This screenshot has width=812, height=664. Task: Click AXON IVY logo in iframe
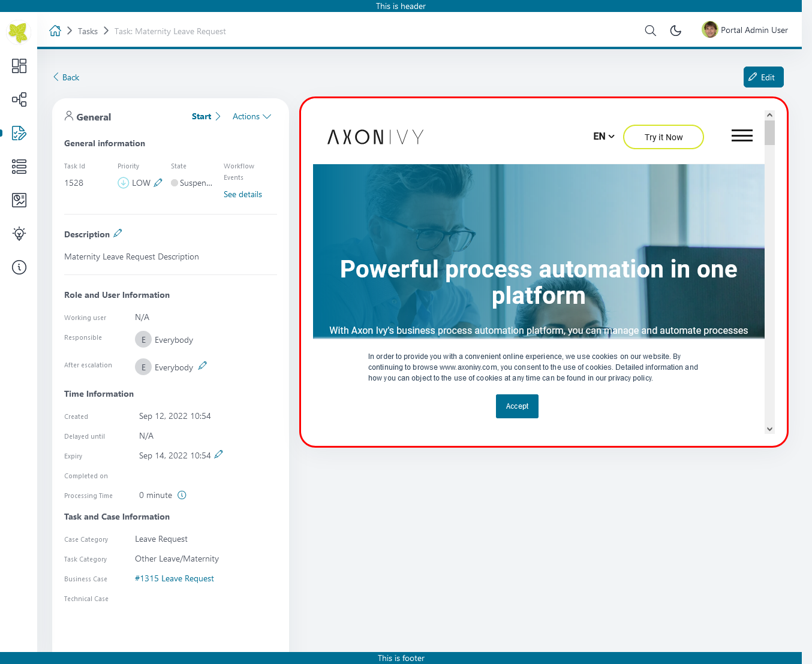376,137
